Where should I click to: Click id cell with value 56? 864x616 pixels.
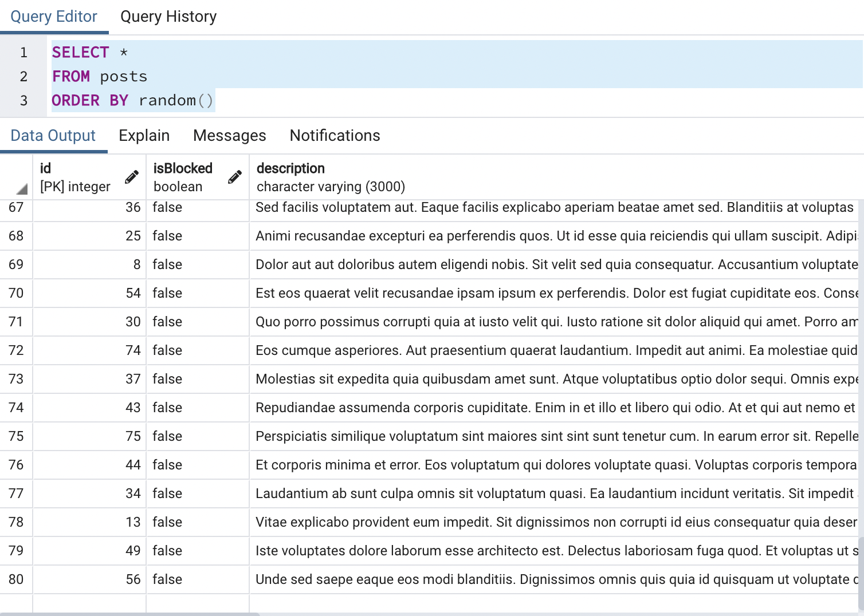[89, 579]
